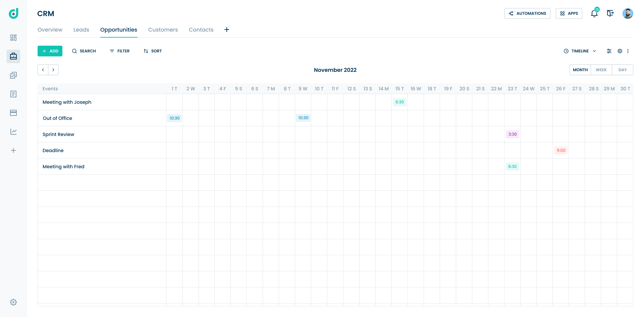The image size is (644, 317).
Task: Click the panel toggle icon beside bell
Action: (x=610, y=13)
